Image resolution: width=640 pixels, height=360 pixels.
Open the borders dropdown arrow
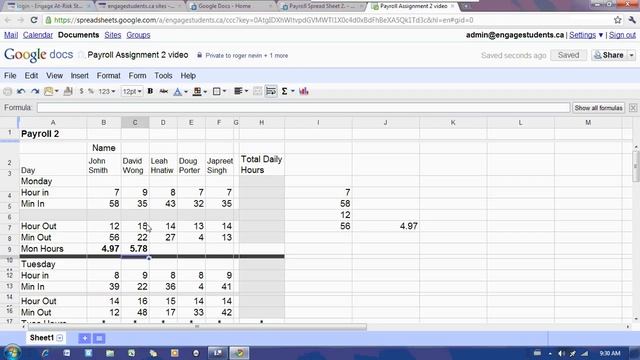(x=225, y=92)
